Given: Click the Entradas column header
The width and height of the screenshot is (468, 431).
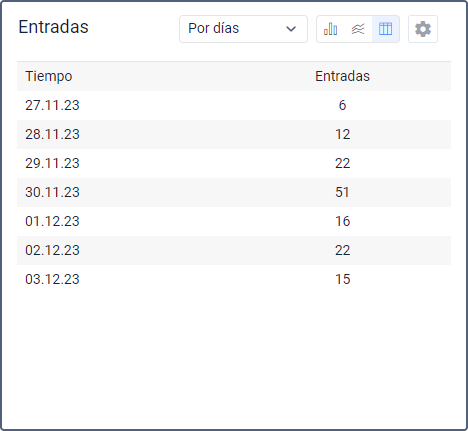Looking at the screenshot, I should (342, 76).
